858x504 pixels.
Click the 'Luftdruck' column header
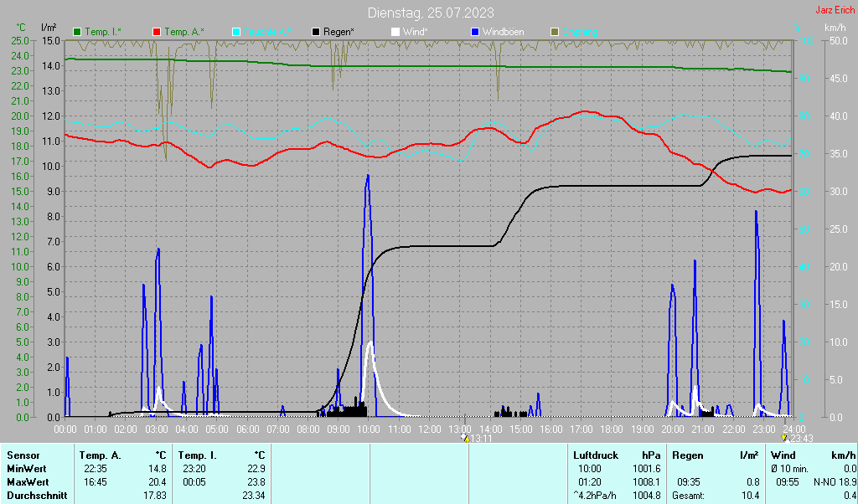(596, 455)
